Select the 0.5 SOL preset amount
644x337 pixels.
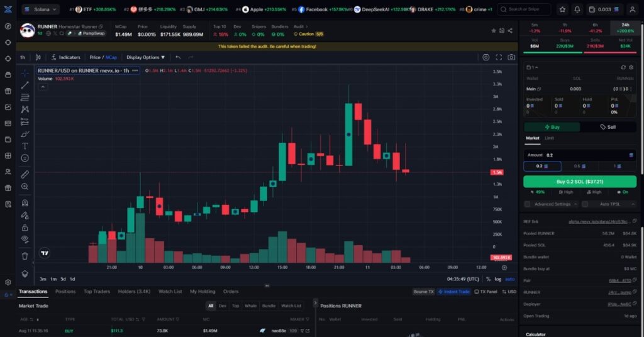click(x=579, y=166)
